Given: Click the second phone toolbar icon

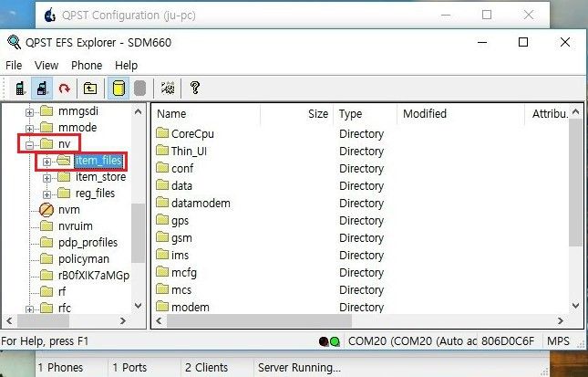Looking at the screenshot, I should pos(42,89).
